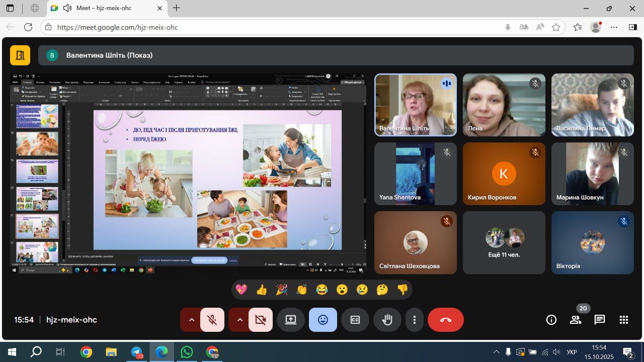Open a new browser tab
The height and width of the screenshot is (362, 644).
(x=176, y=8)
